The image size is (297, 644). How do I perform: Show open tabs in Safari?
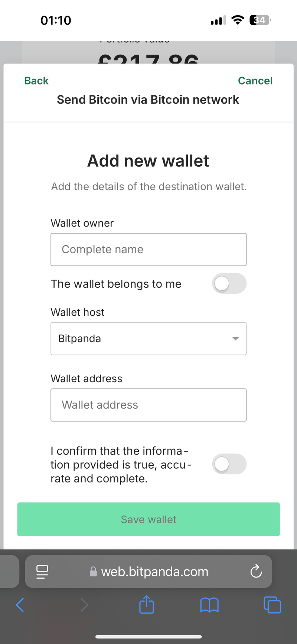(272, 605)
